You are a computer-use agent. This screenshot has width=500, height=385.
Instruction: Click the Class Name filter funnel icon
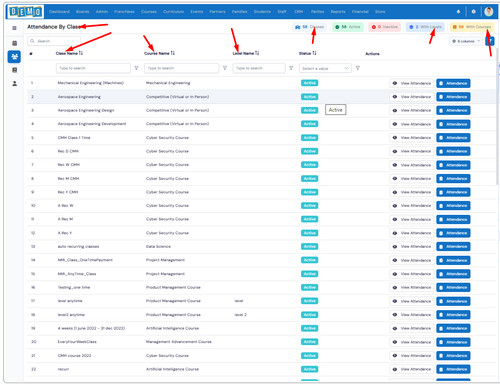coord(136,68)
